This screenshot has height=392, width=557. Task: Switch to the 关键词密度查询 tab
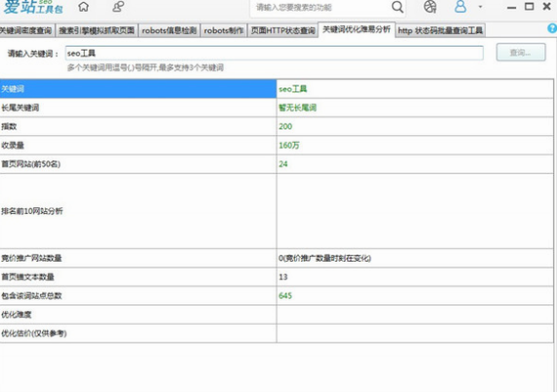26,30
